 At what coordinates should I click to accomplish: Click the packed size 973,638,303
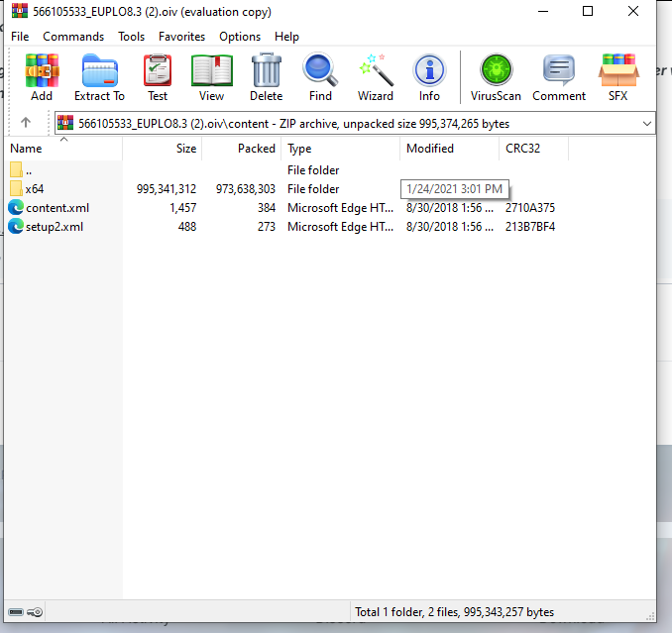click(246, 189)
